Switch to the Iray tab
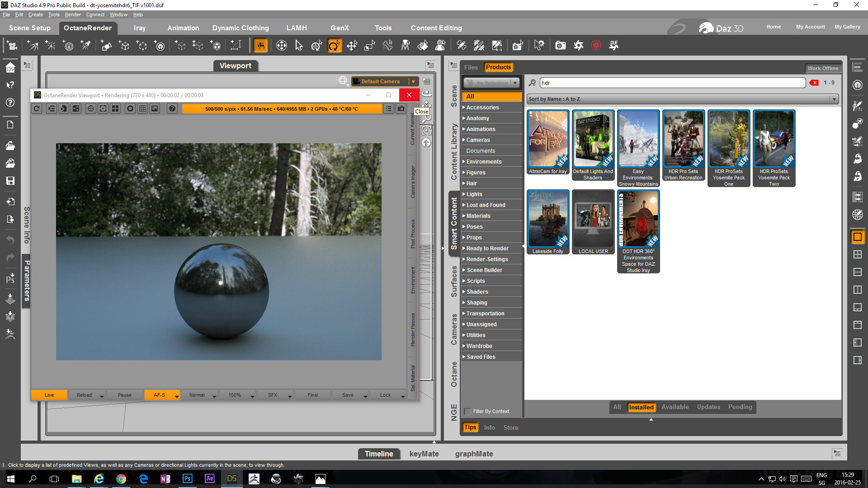This screenshot has height=488, width=868. (139, 28)
